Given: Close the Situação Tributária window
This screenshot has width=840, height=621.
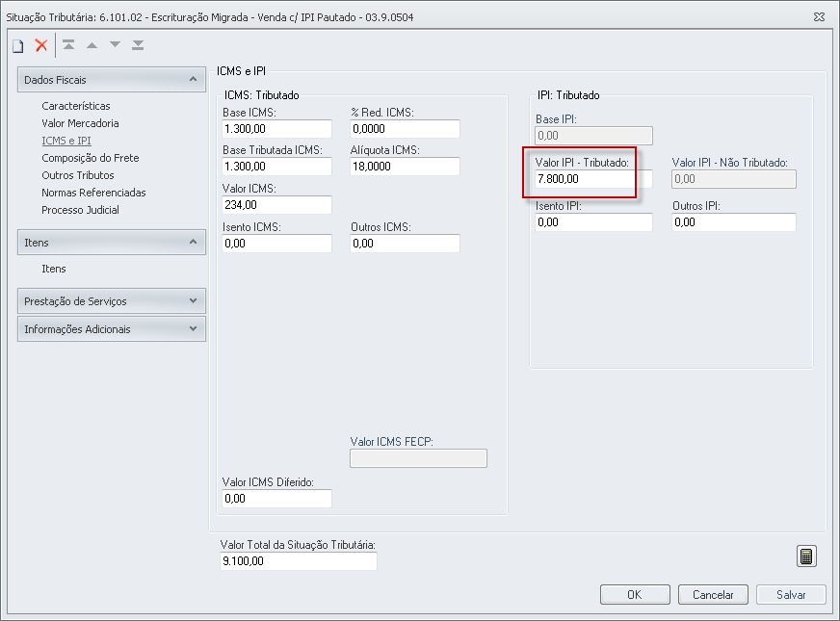Looking at the screenshot, I should point(819,16).
